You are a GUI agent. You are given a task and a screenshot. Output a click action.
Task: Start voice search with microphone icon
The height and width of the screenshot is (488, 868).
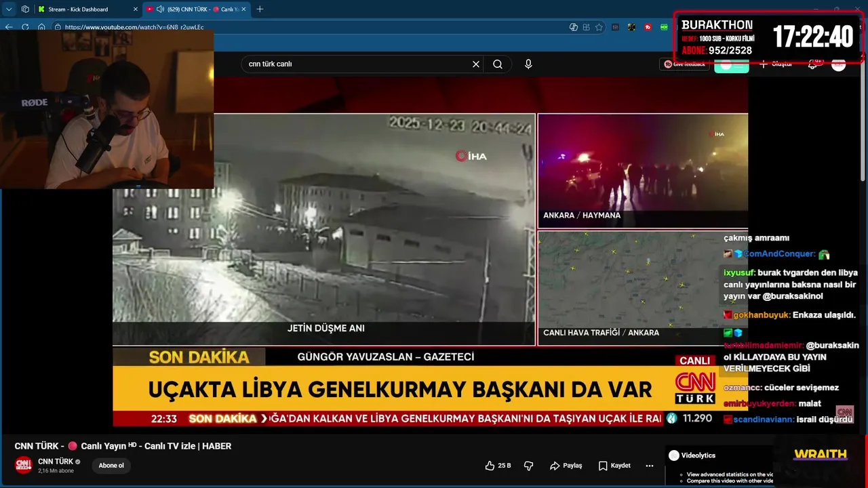pyautogui.click(x=528, y=64)
